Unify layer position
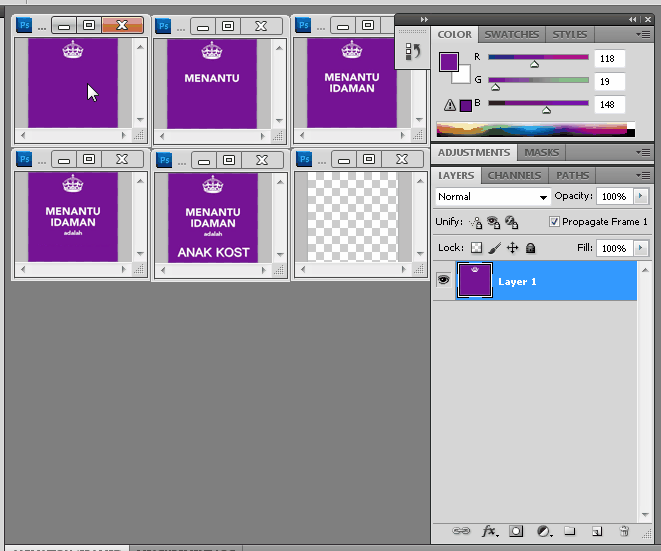This screenshot has height=551, width=661. (476, 222)
